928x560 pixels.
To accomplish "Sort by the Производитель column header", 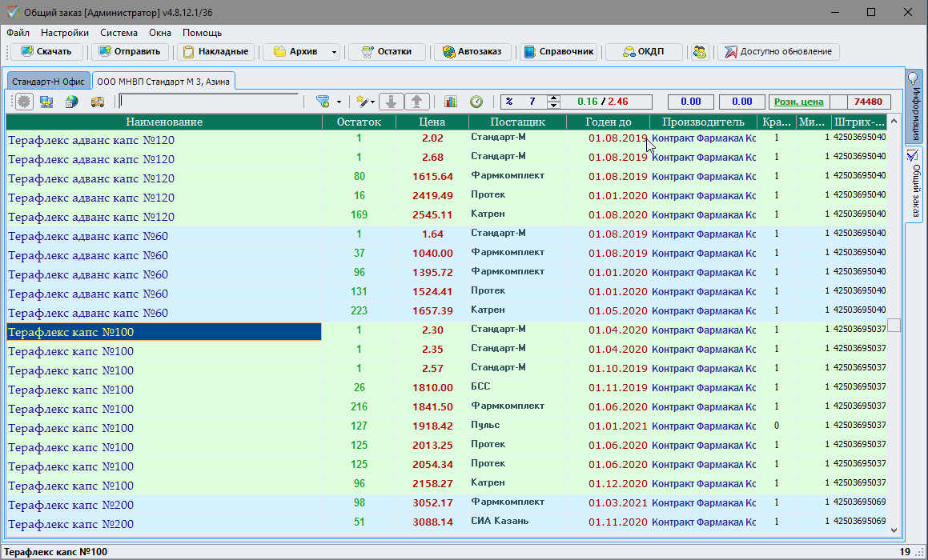I will (703, 122).
